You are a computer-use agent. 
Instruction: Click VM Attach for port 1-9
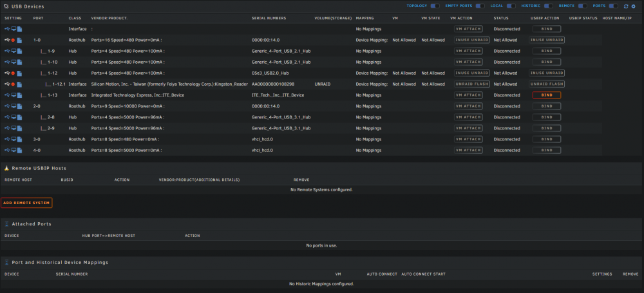[468, 51]
